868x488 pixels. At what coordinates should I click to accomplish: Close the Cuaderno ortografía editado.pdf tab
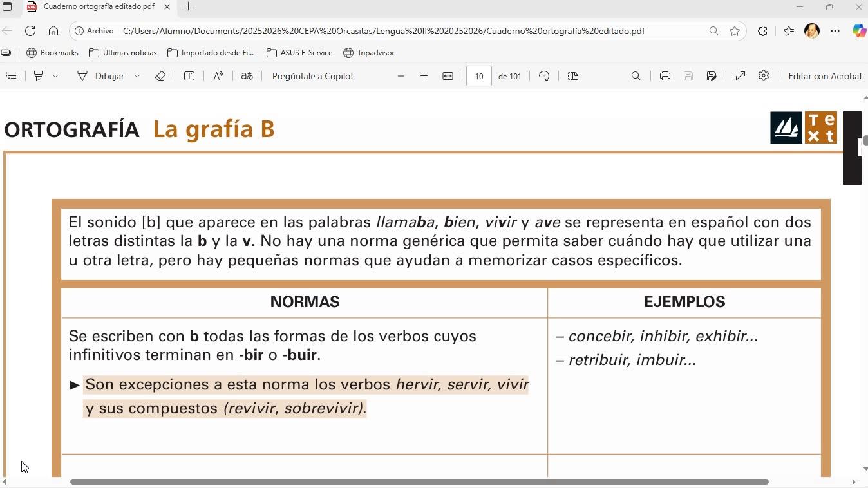[x=167, y=6]
